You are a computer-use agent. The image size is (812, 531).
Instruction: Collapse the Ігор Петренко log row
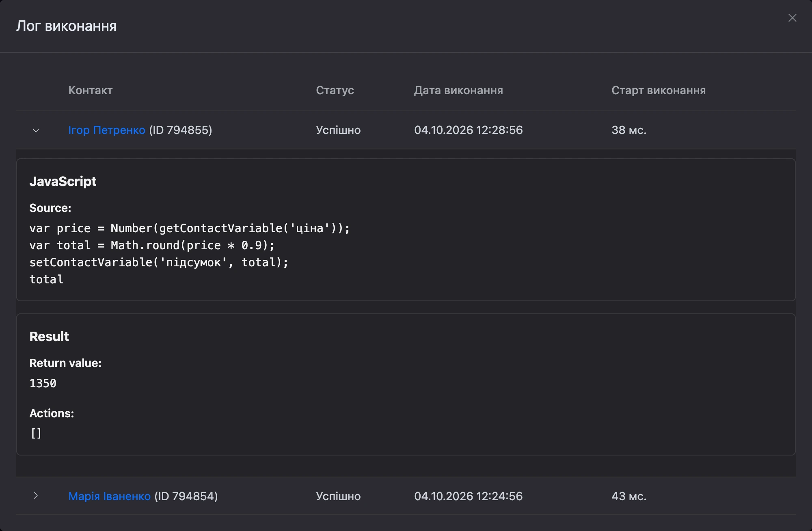click(36, 130)
